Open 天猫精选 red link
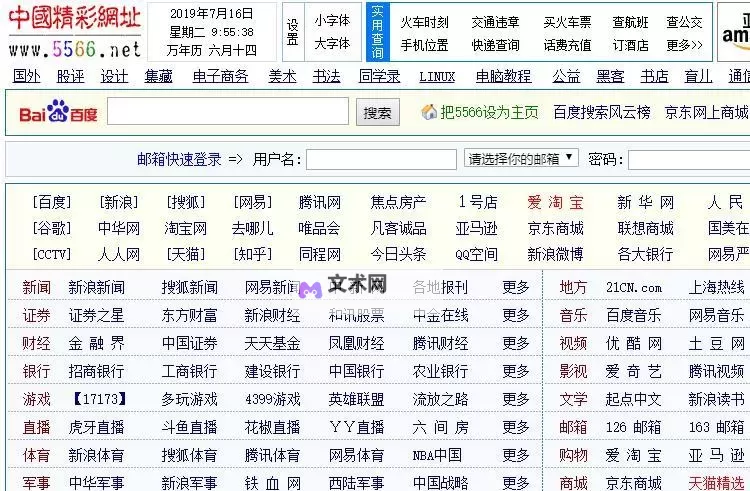Image resolution: width=750 pixels, height=491 pixels. (x=717, y=483)
